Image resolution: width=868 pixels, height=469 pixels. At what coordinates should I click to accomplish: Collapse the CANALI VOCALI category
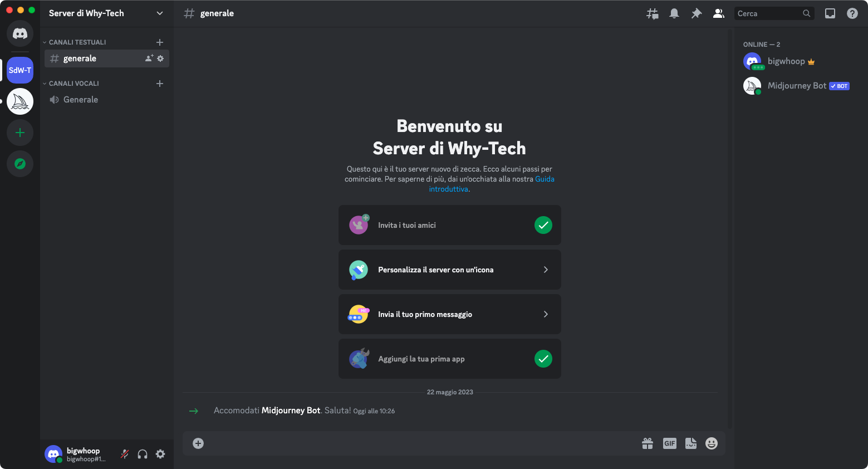[71, 84]
